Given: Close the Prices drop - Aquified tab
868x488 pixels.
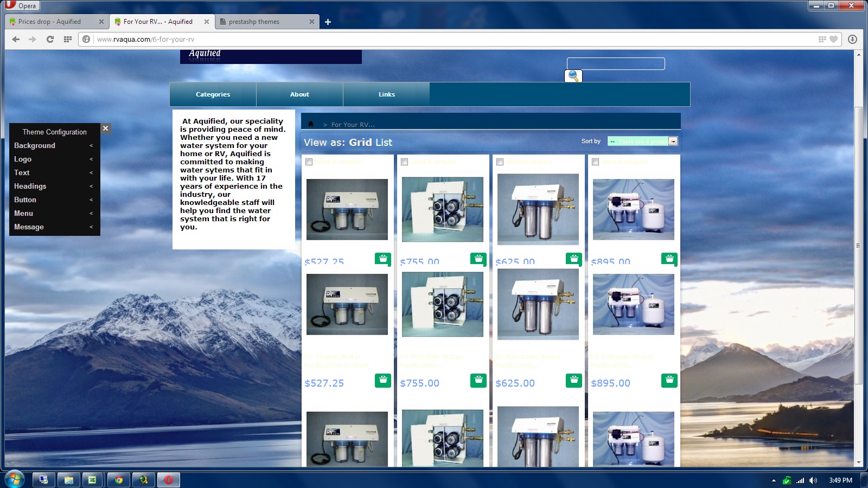Looking at the screenshot, I should point(101,22).
